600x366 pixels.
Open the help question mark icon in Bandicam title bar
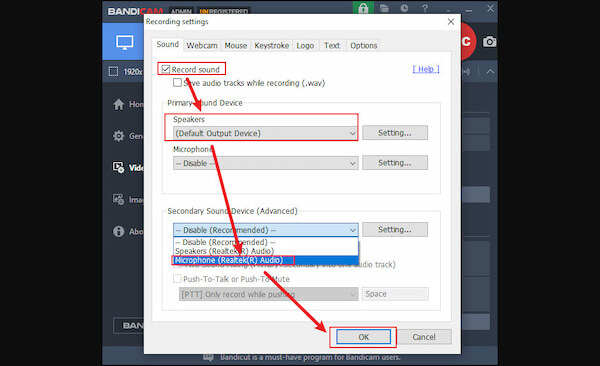click(x=425, y=8)
